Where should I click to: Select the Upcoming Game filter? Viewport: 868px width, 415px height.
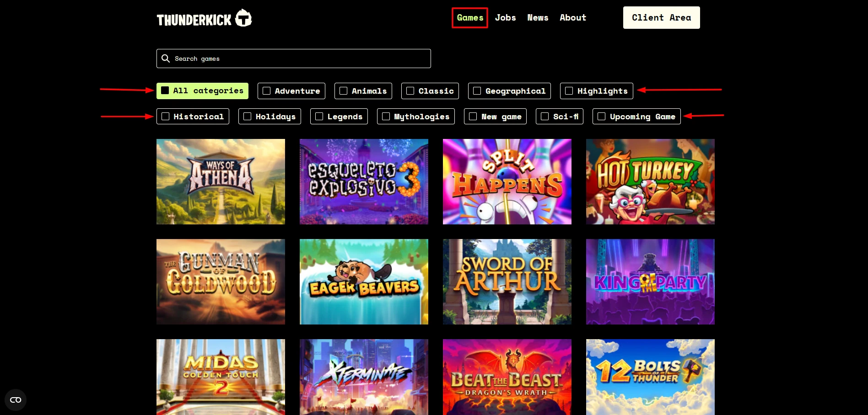(636, 117)
